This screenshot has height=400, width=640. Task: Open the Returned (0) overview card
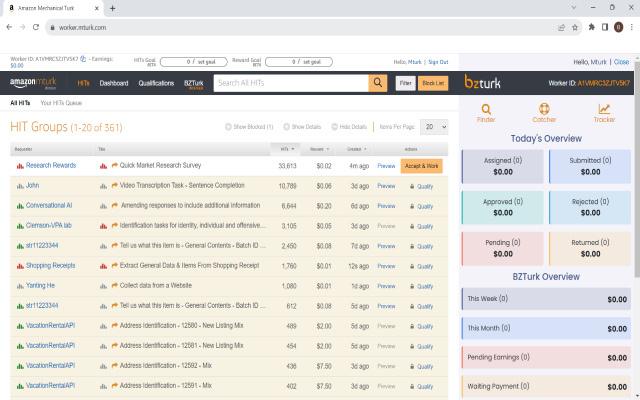click(x=590, y=248)
